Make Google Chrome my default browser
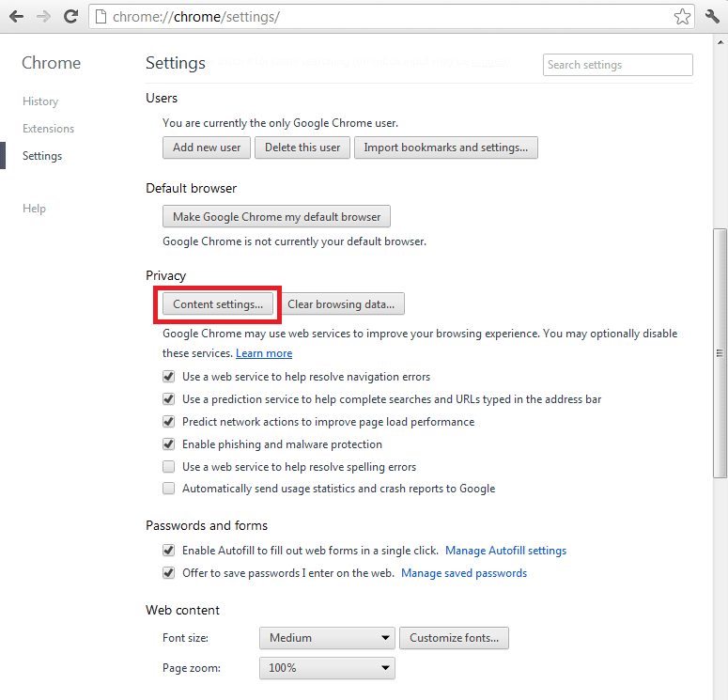 [276, 216]
